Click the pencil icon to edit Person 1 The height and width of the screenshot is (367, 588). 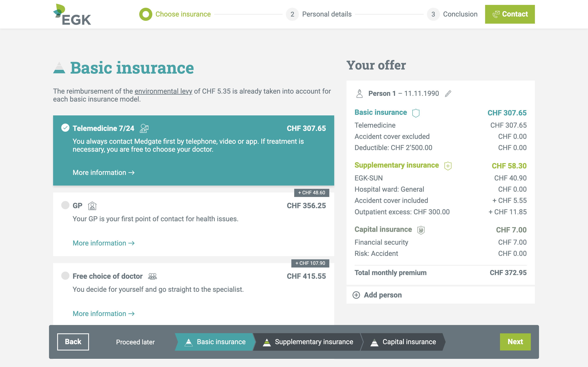tap(448, 93)
